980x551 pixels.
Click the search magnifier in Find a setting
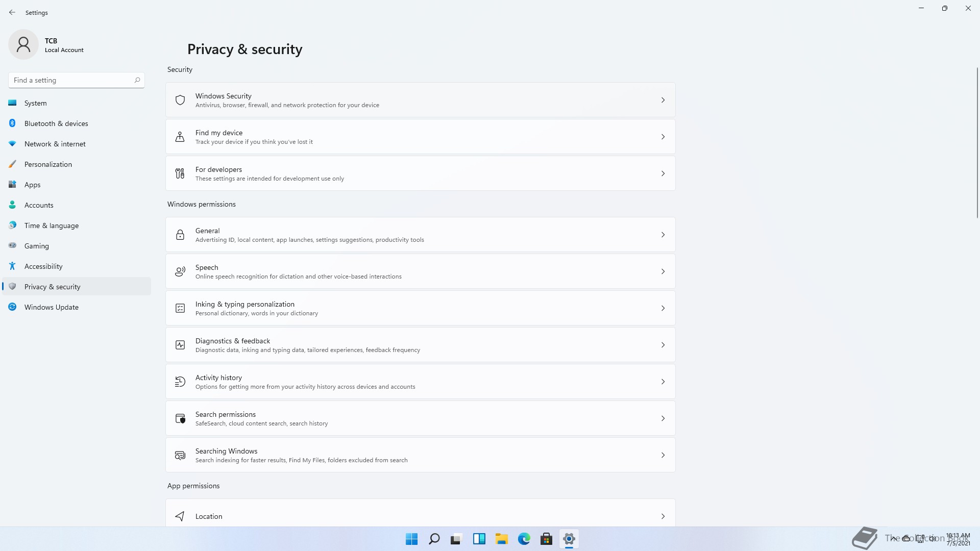137,80
